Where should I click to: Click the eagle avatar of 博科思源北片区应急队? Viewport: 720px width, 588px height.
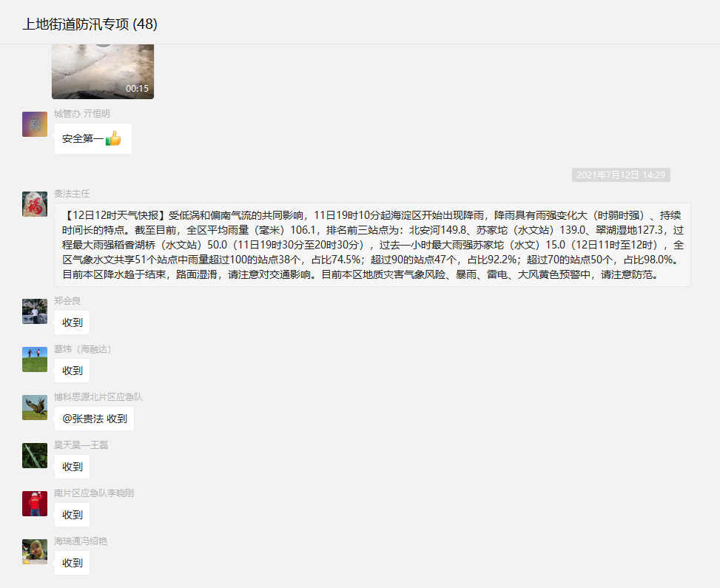[x=35, y=408]
